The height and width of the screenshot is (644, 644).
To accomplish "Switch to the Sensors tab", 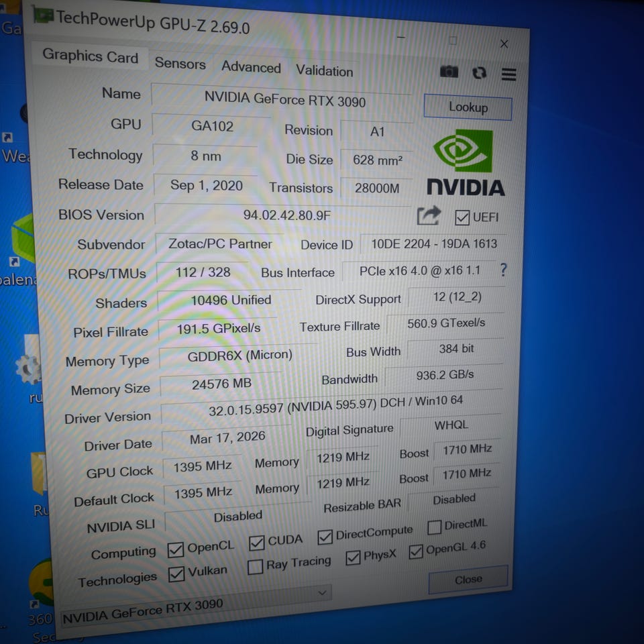I will click(x=180, y=63).
